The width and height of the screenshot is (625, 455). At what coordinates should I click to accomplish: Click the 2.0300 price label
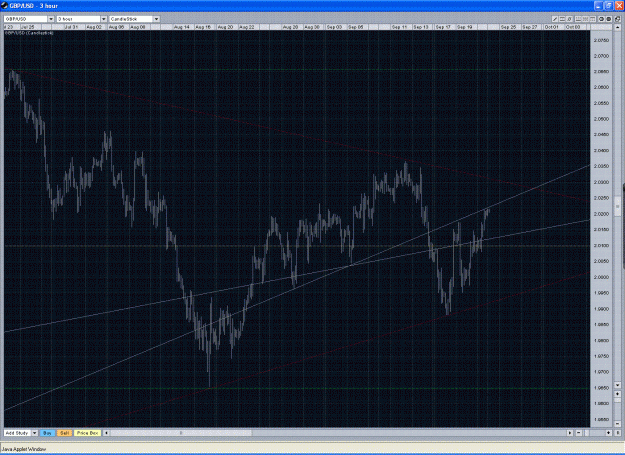601,182
